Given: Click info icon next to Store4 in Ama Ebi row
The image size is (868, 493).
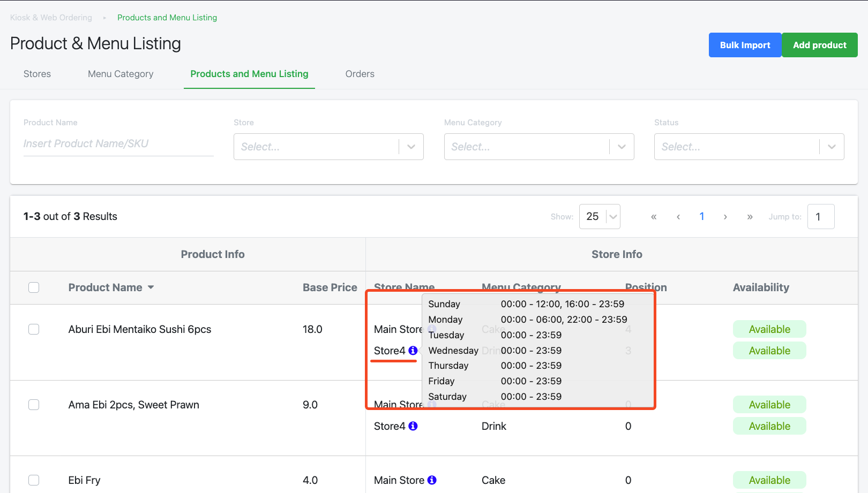Looking at the screenshot, I should pos(413,426).
